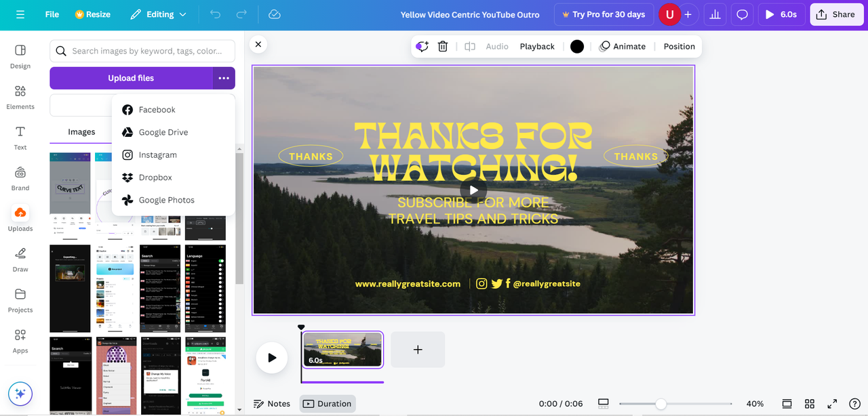Click the Magic edit sparkle icon in toolbar

pos(422,46)
